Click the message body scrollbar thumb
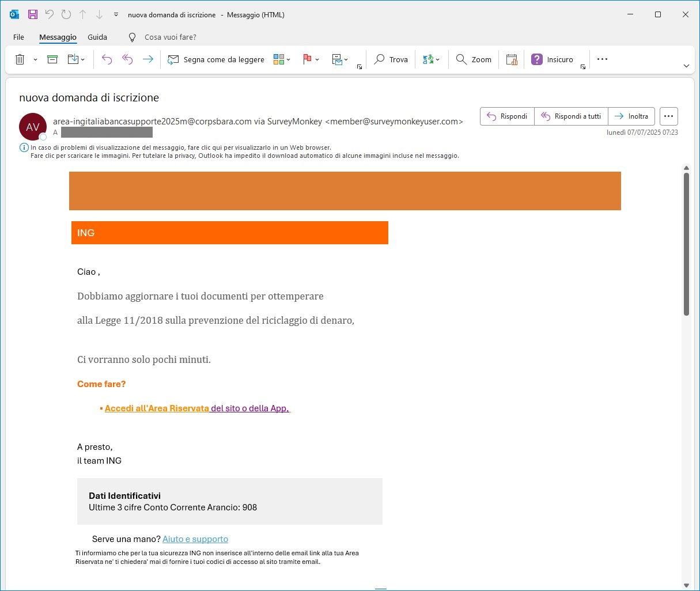This screenshot has width=700, height=591. coord(686,244)
